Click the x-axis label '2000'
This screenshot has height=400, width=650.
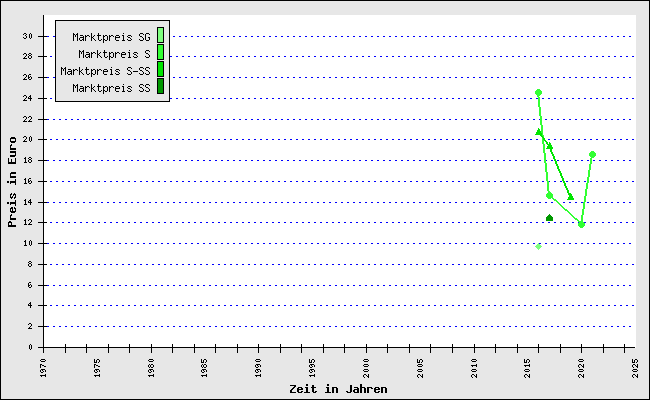[x=366, y=368]
